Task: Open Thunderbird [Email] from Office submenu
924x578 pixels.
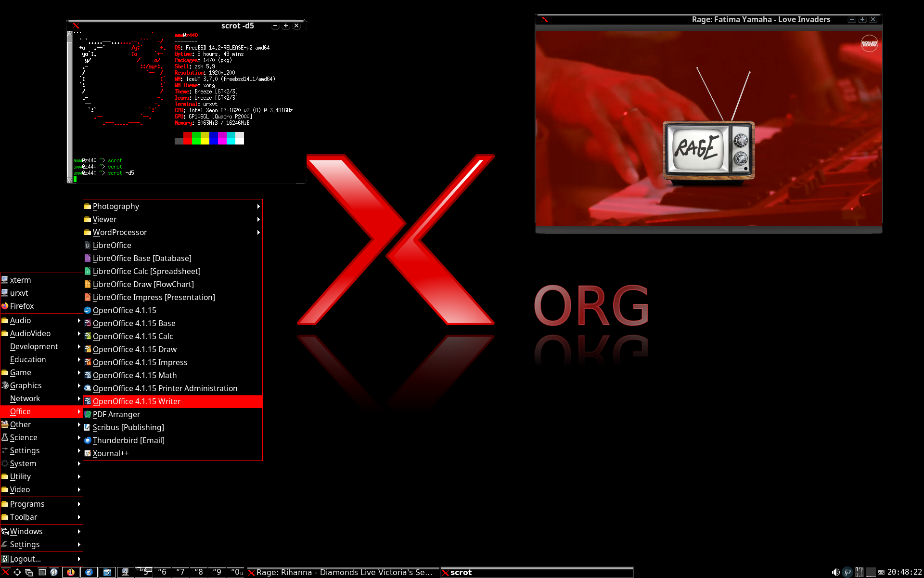Action: coord(128,440)
